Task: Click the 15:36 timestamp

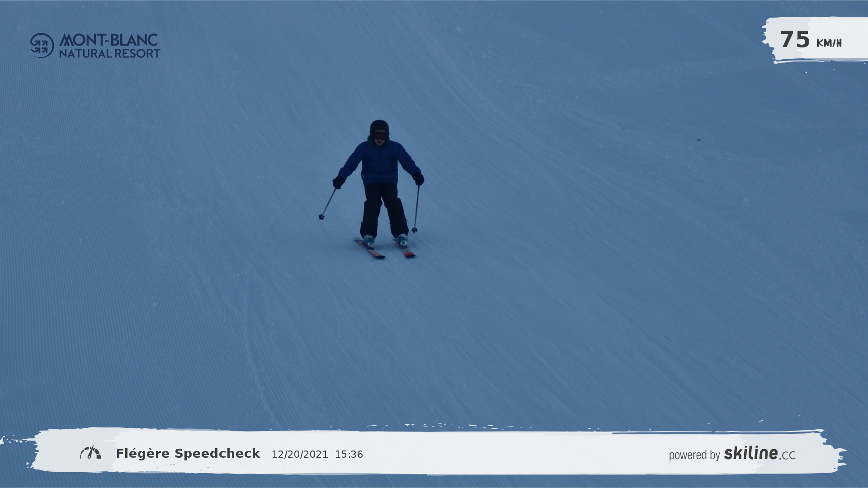Action: (349, 455)
